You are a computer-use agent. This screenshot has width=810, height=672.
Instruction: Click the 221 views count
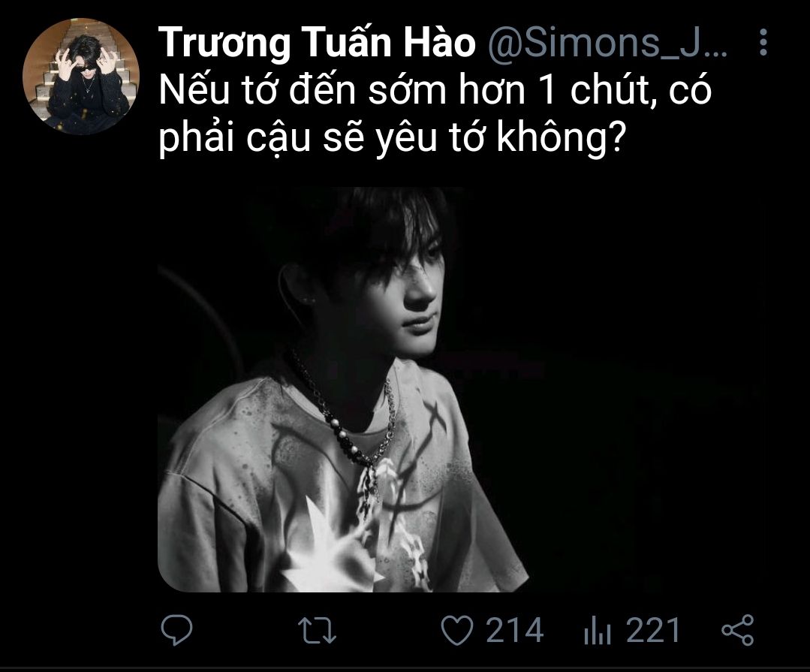(x=653, y=630)
